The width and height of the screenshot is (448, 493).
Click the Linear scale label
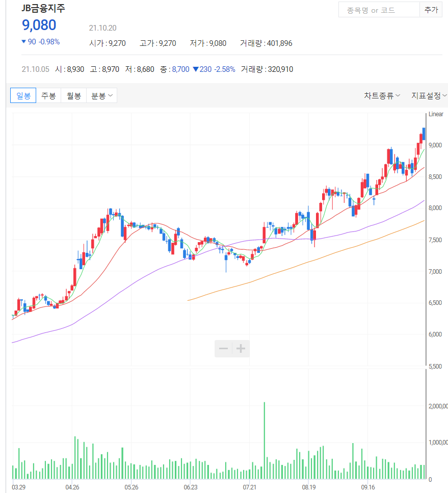pos(436,114)
